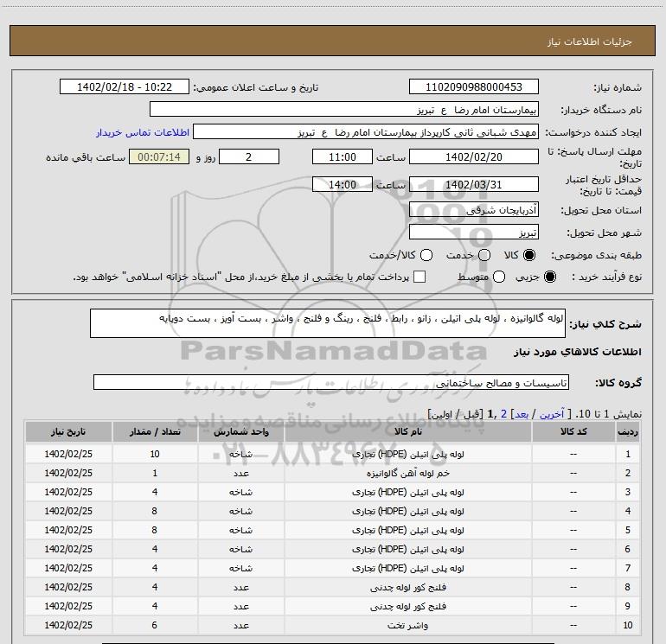This screenshot has width=666, height=644.
Task: Click the delivery city field تبریز
Action: click(x=474, y=232)
